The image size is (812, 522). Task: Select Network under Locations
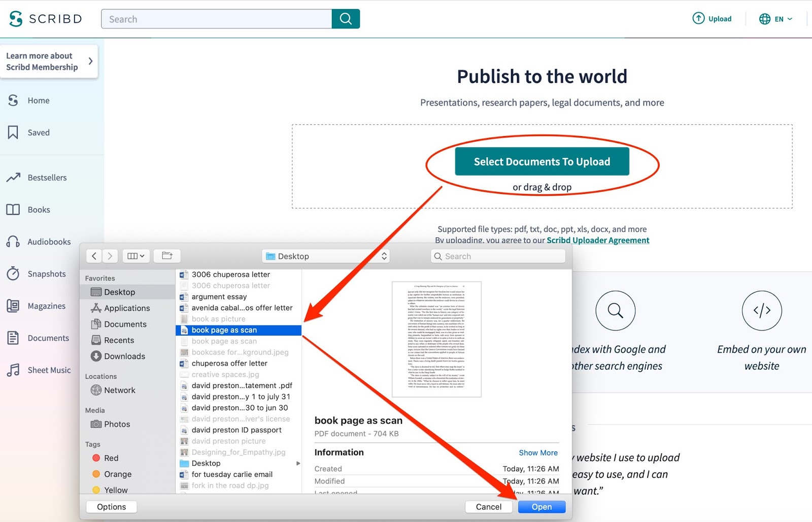127,390
